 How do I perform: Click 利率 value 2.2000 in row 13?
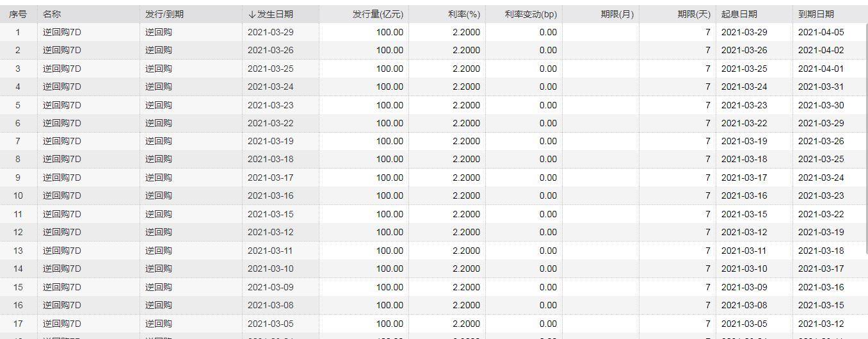466,251
